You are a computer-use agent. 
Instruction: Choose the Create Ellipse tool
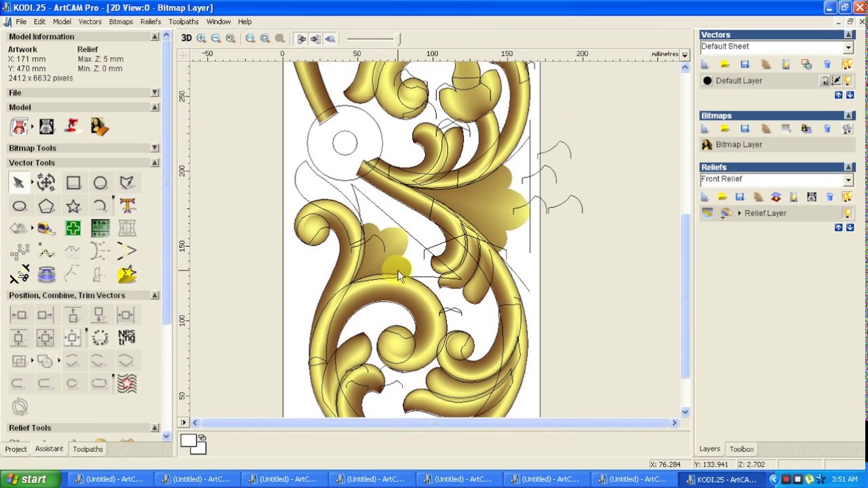pyautogui.click(x=19, y=206)
